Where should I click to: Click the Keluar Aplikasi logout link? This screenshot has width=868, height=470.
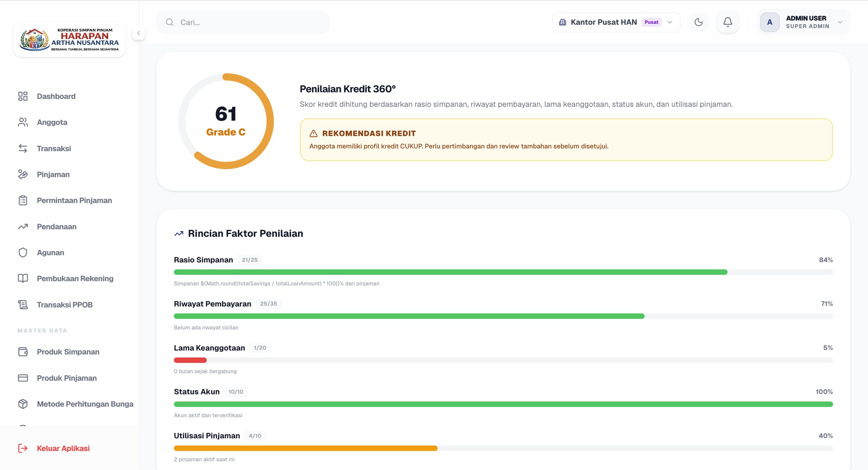63,448
